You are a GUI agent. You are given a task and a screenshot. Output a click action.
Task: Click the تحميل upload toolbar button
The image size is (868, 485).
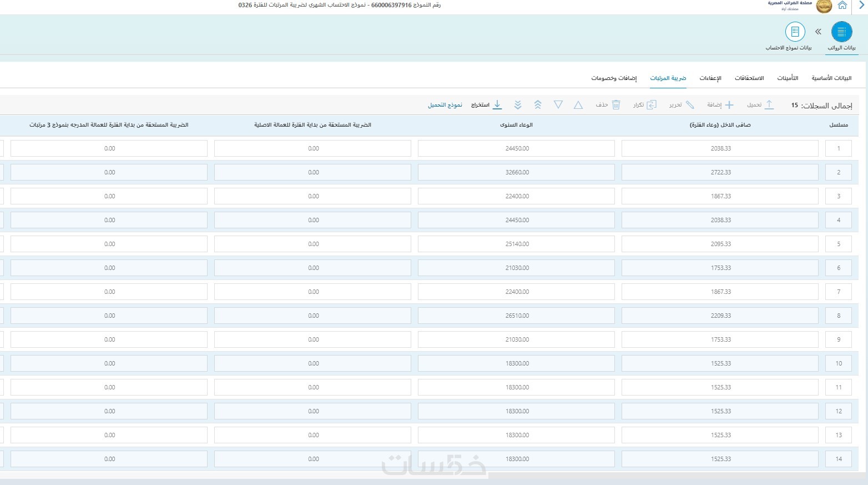[x=761, y=104]
